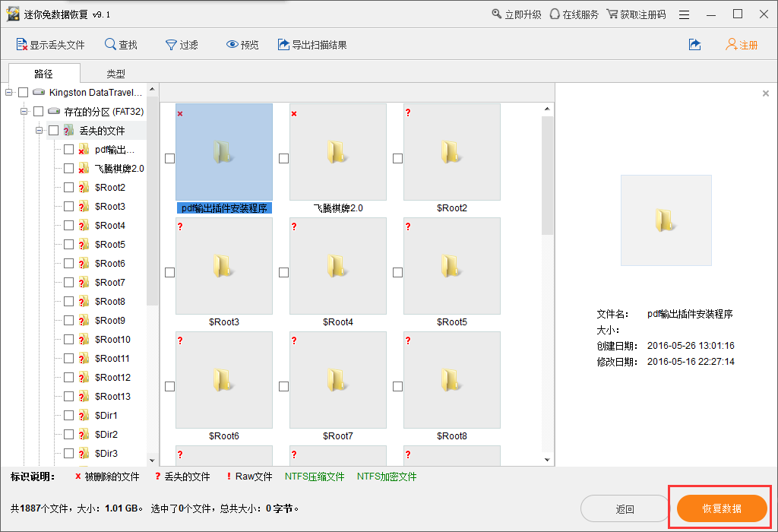The height and width of the screenshot is (532, 778).
Task: Click the preview pane folder thumbnail
Action: 666,220
